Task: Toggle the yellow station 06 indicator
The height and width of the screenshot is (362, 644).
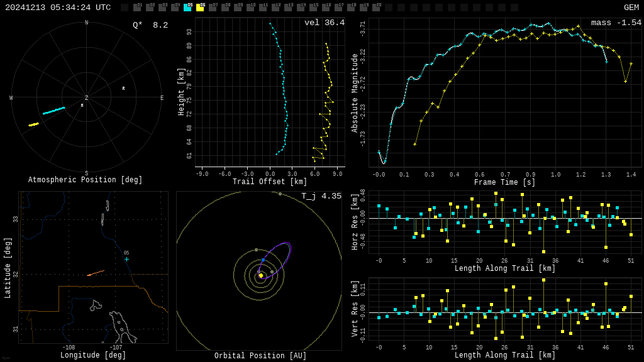Action: 200,8
